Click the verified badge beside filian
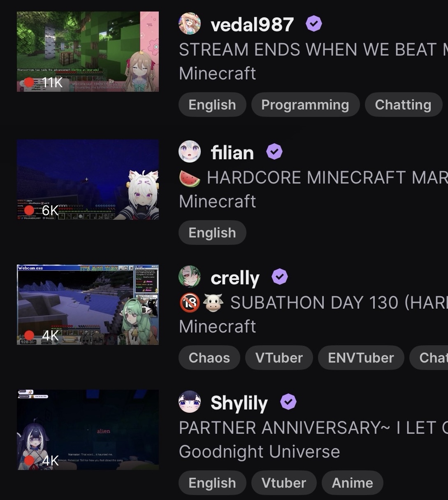This screenshot has height=500, width=448. [x=274, y=152]
